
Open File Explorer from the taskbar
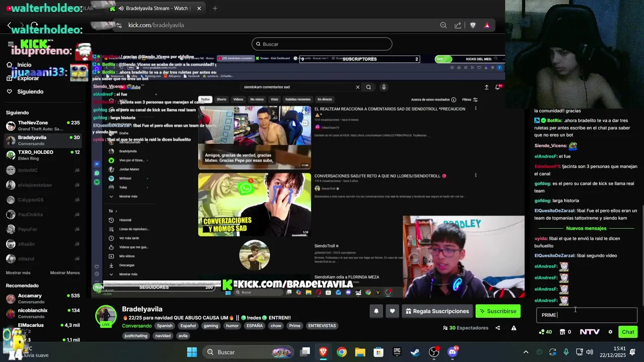[x=360, y=352]
